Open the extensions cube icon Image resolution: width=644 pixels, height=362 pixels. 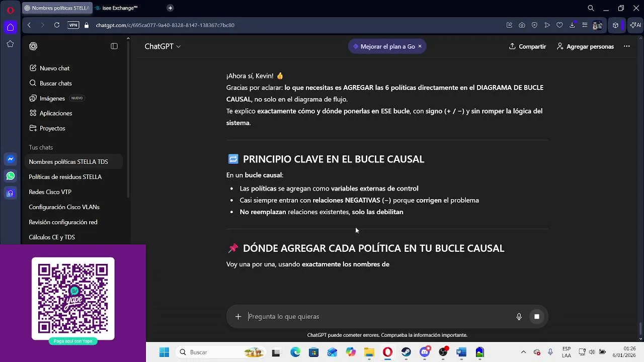[x=615, y=25]
